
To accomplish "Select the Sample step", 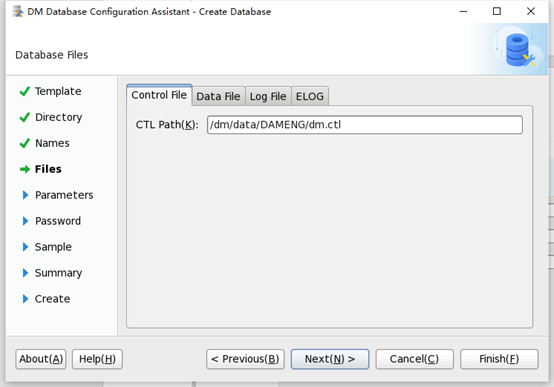I will pos(53,247).
